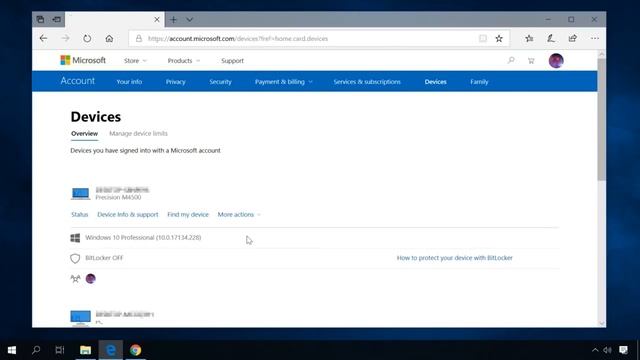Open reading view icon in address bar

click(x=483, y=38)
